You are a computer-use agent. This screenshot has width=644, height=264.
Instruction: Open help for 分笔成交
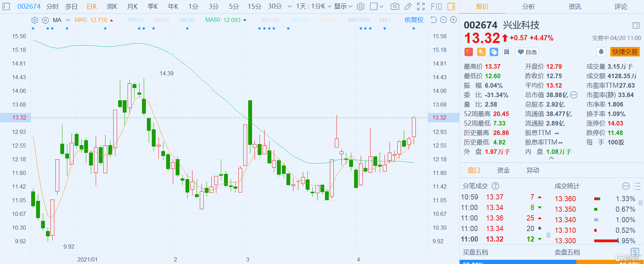(495, 186)
